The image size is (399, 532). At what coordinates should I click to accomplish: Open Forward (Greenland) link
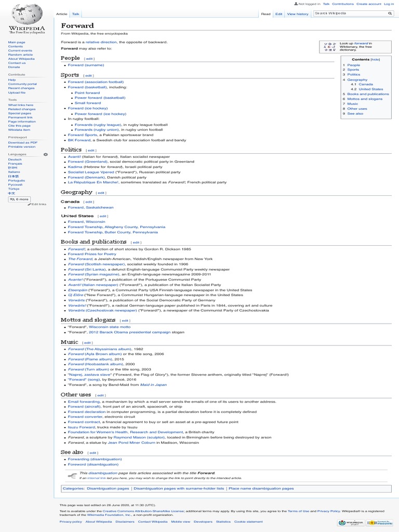tap(87, 162)
